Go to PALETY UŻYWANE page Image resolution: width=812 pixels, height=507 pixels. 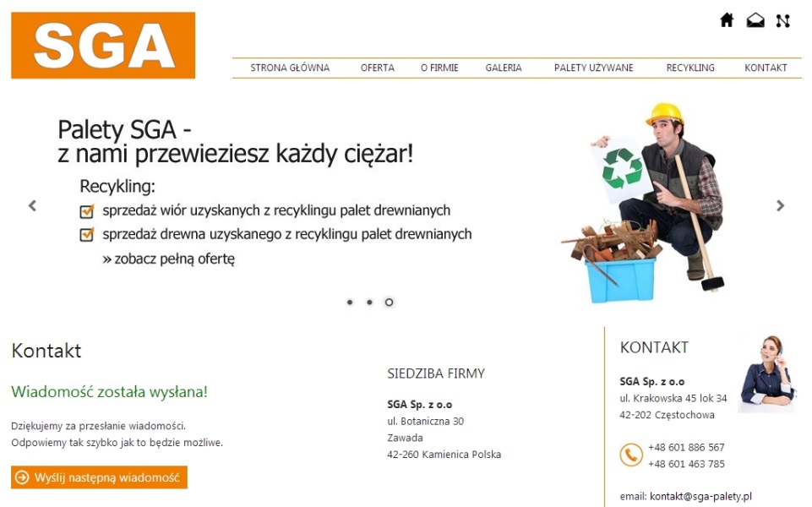pos(593,68)
